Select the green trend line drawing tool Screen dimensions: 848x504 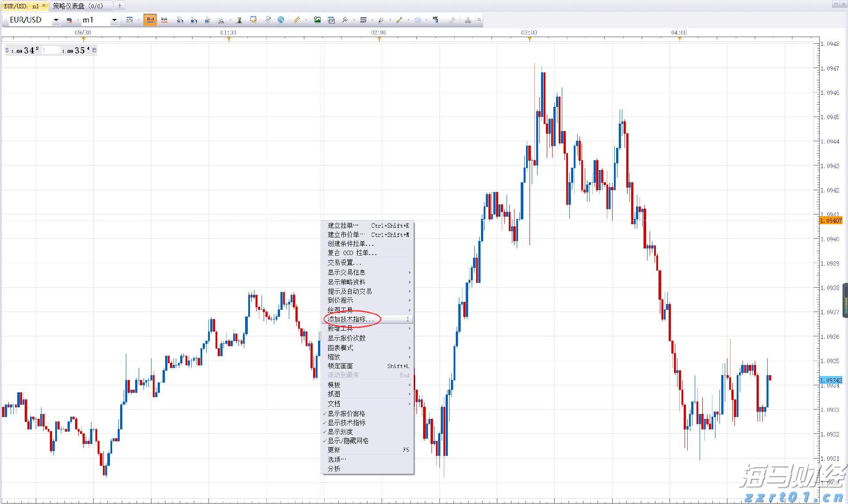point(399,20)
